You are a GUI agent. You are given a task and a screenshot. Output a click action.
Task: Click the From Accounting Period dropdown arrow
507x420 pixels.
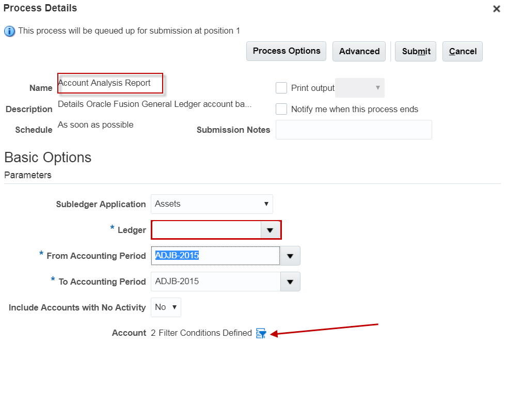290,256
